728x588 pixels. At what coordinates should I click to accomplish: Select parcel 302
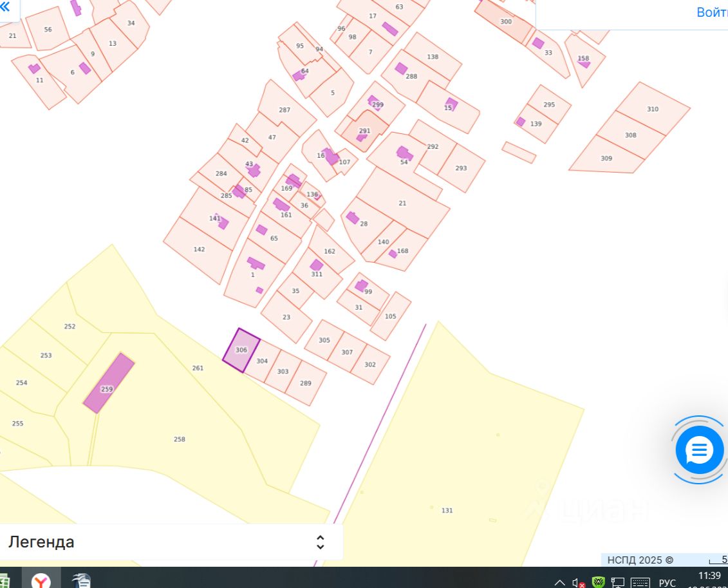tap(370, 365)
